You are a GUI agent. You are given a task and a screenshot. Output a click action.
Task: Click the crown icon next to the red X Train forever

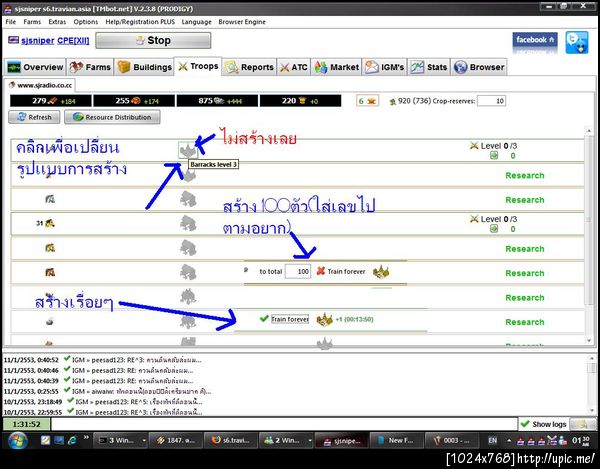(x=381, y=272)
